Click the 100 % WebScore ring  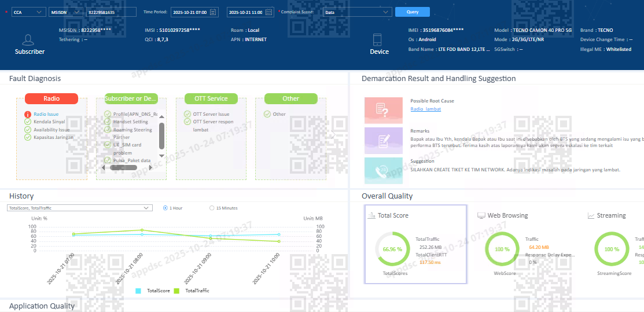point(502,249)
